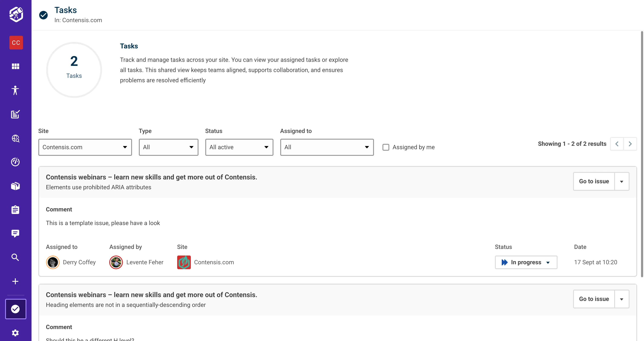Go to the next results page arrow
644x341 pixels.
coord(630,144)
